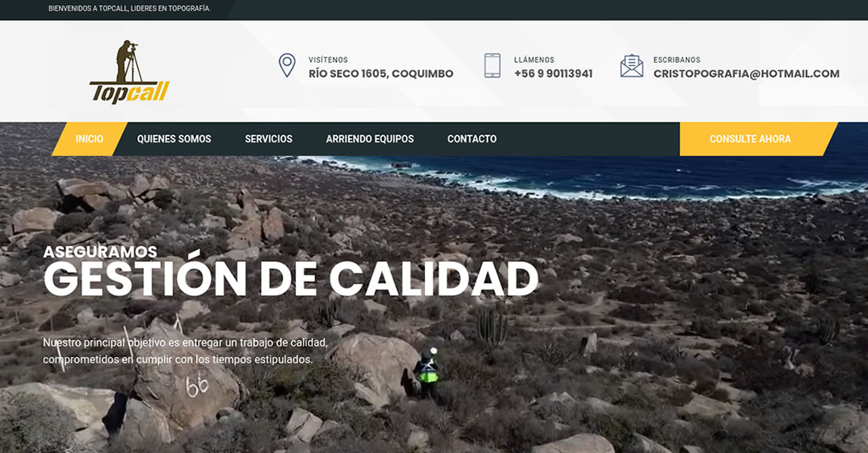Viewport: 868px width, 453px height.
Task: Click the Aseguramos heading text
Action: point(100,252)
